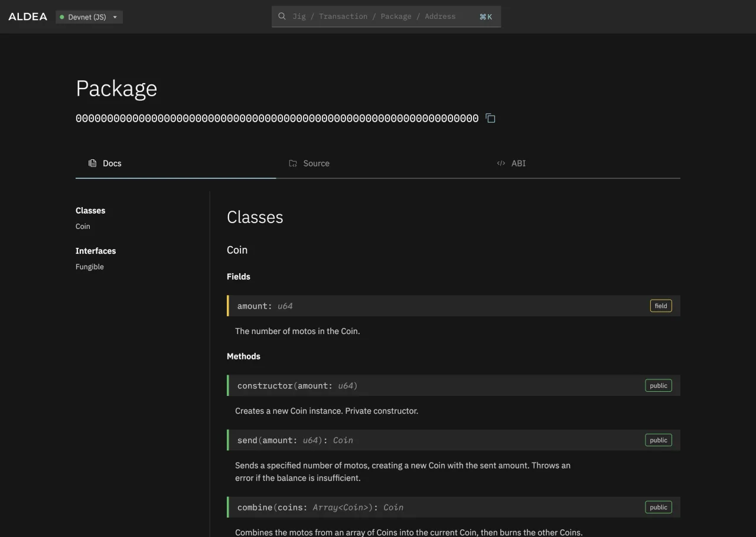Click the green status dot beside Devnet
The height and width of the screenshot is (537, 756).
coord(61,17)
